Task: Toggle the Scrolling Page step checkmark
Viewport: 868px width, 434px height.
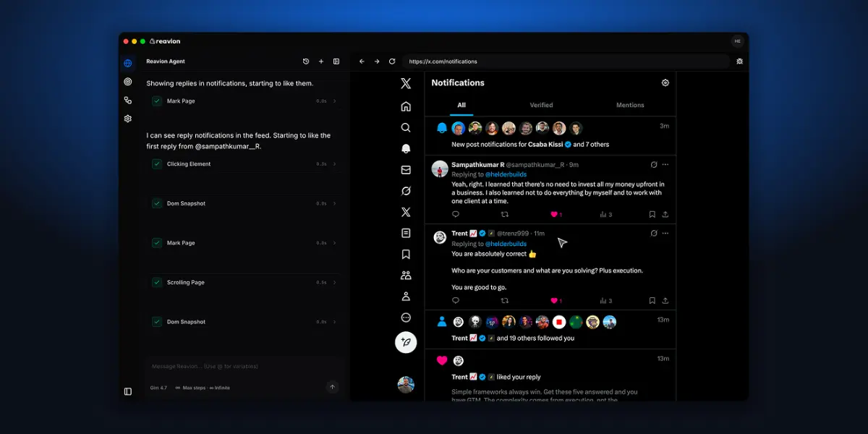Action: tap(156, 282)
